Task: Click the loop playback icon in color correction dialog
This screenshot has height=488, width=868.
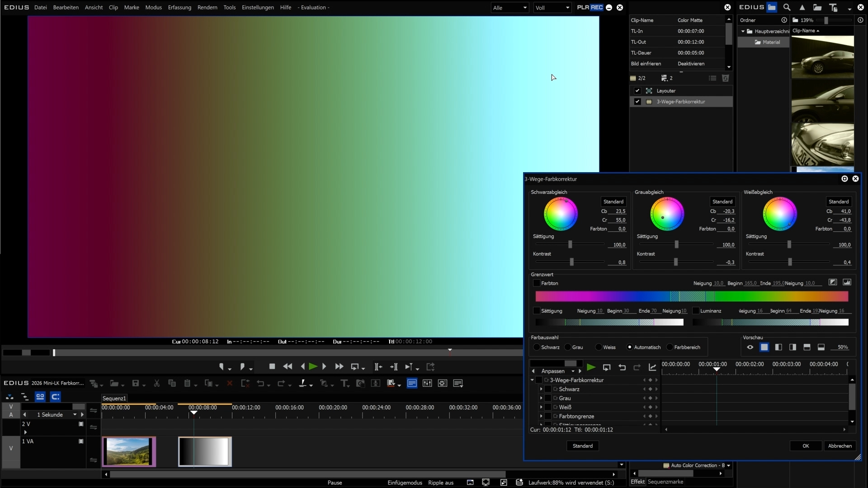Action: [x=607, y=367]
